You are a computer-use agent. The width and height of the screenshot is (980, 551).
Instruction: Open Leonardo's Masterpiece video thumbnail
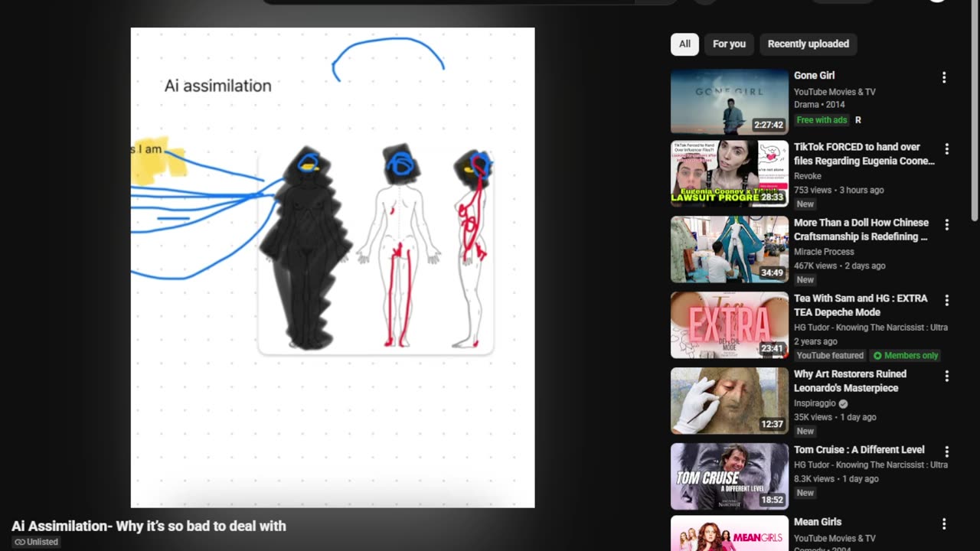(x=730, y=401)
